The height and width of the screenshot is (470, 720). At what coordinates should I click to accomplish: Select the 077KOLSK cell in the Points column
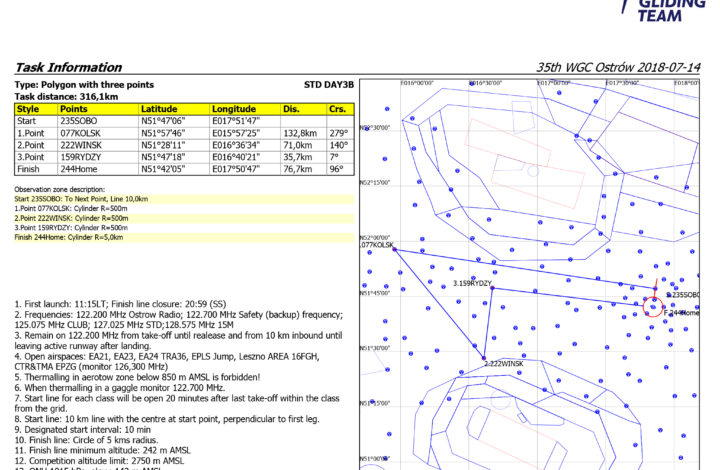click(x=80, y=132)
